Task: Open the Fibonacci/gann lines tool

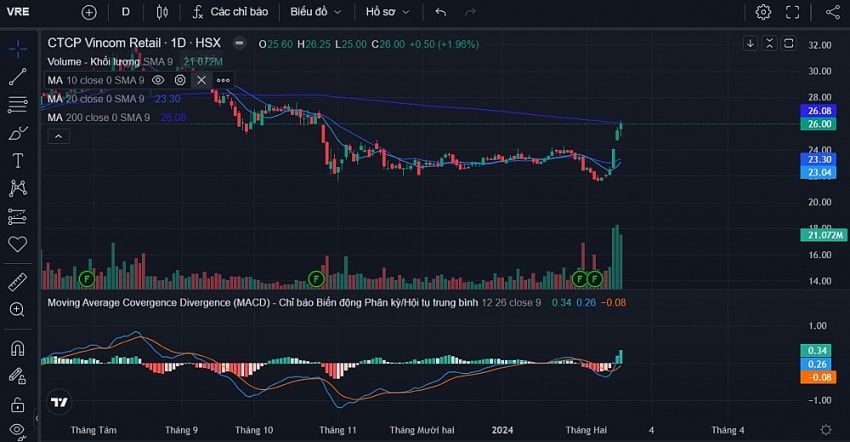Action: click(x=17, y=105)
